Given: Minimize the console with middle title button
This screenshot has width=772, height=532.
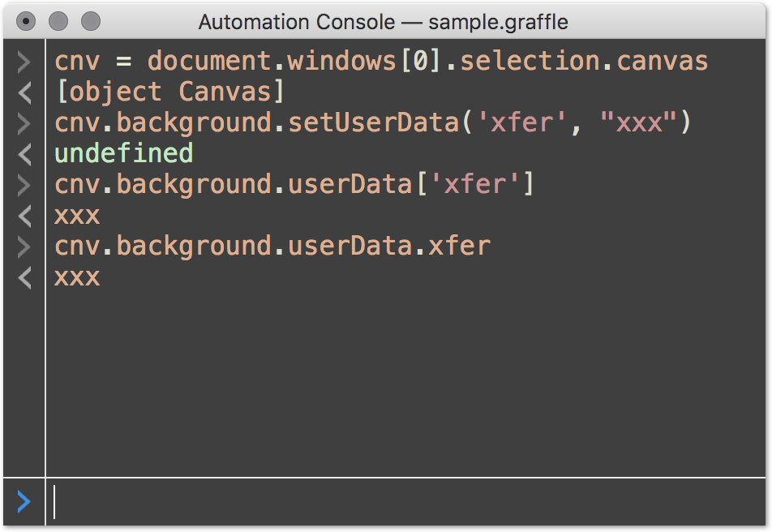Looking at the screenshot, I should pos(58,22).
